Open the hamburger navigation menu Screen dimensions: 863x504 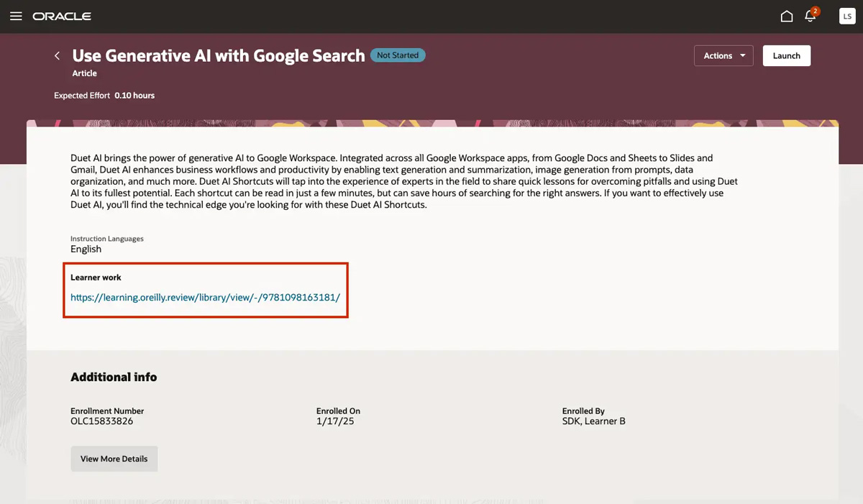[16, 16]
